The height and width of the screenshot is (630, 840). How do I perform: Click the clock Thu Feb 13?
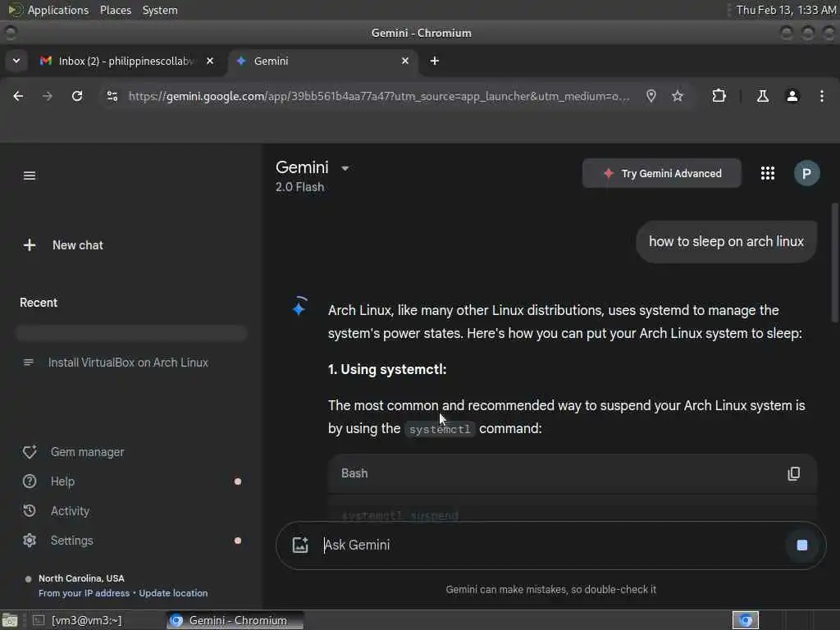click(785, 10)
